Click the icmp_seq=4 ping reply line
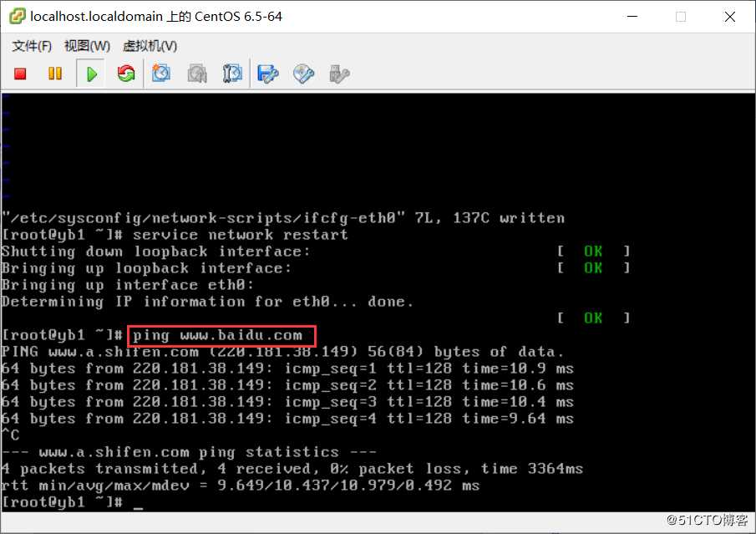This screenshot has width=756, height=534. (x=287, y=420)
